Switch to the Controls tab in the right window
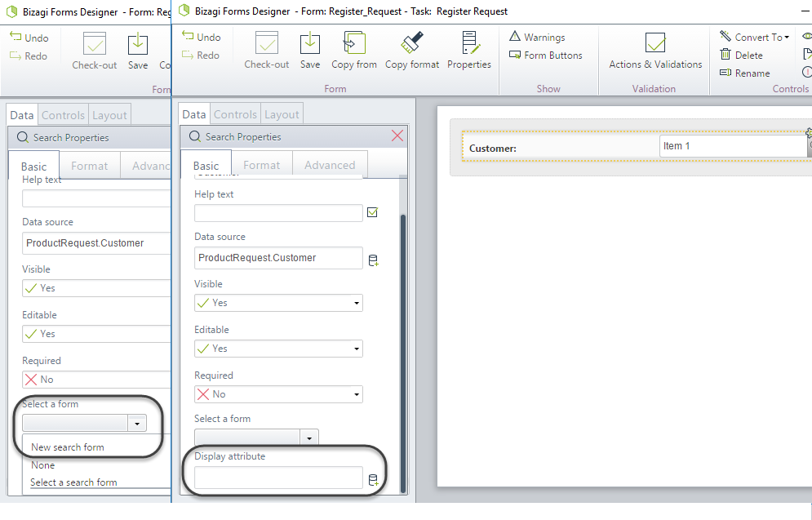The height and width of the screenshot is (520, 812). pyautogui.click(x=235, y=114)
